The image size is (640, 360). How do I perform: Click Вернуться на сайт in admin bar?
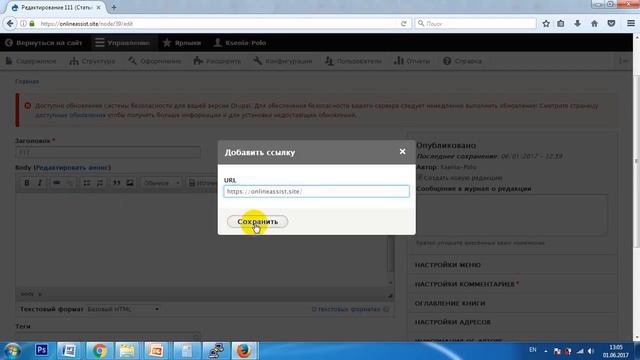[44, 43]
